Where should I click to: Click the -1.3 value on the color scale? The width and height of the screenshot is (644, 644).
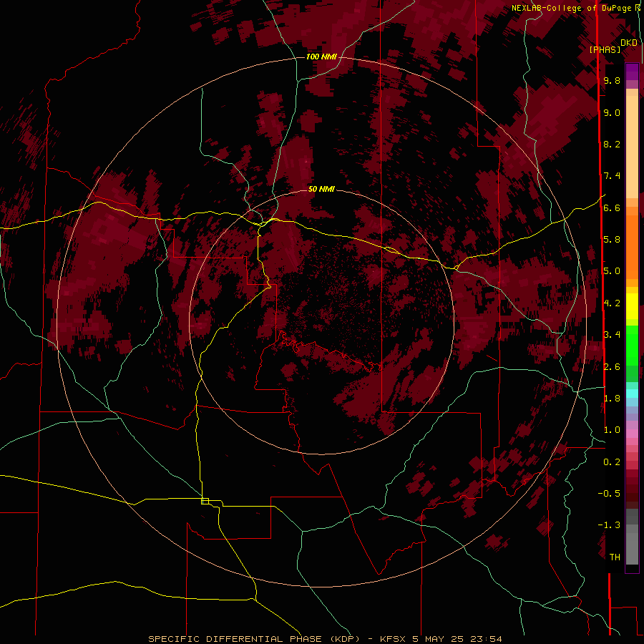[x=609, y=525]
